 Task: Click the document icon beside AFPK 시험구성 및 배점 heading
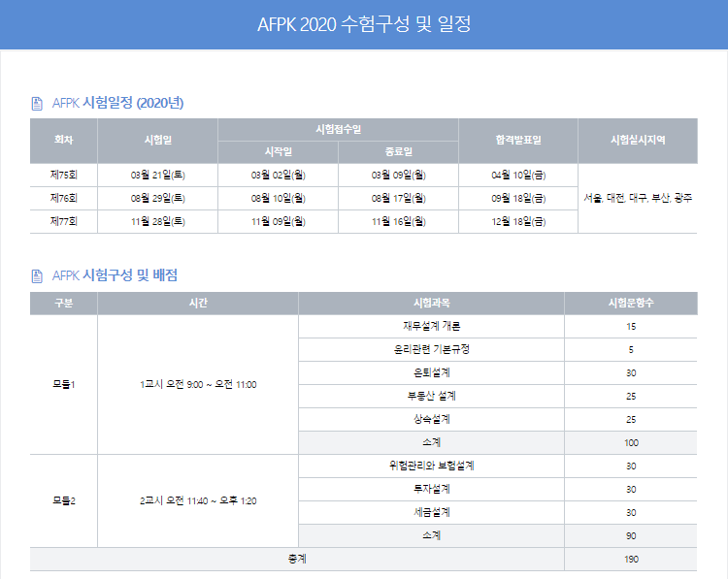pos(37,276)
